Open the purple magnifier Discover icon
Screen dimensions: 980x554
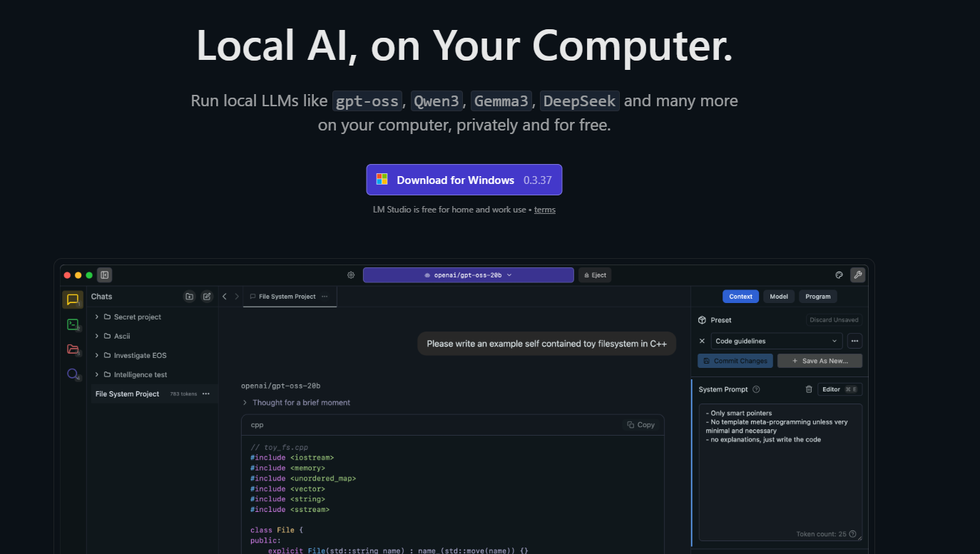73,374
